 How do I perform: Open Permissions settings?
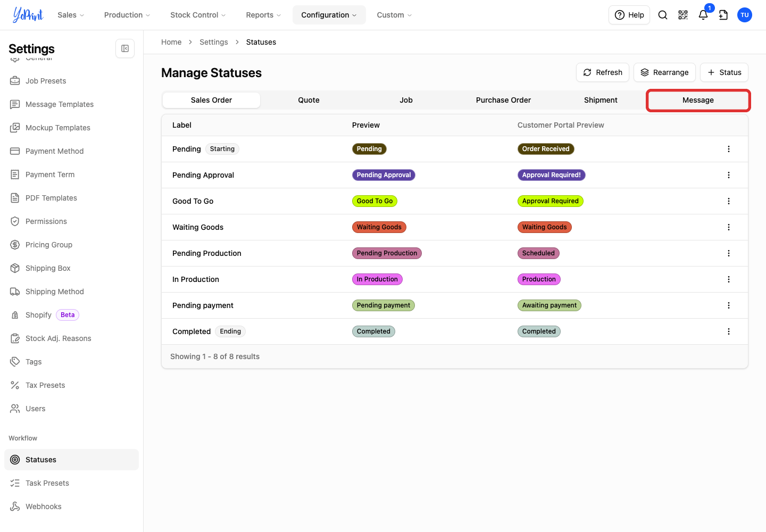[x=71, y=221]
